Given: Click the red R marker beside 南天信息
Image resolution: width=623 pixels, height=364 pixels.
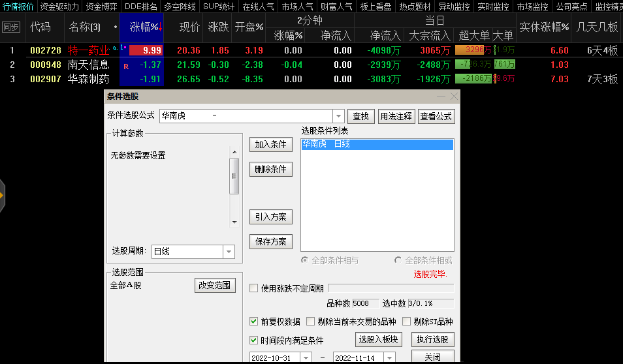Looking at the screenshot, I should pos(126,67).
